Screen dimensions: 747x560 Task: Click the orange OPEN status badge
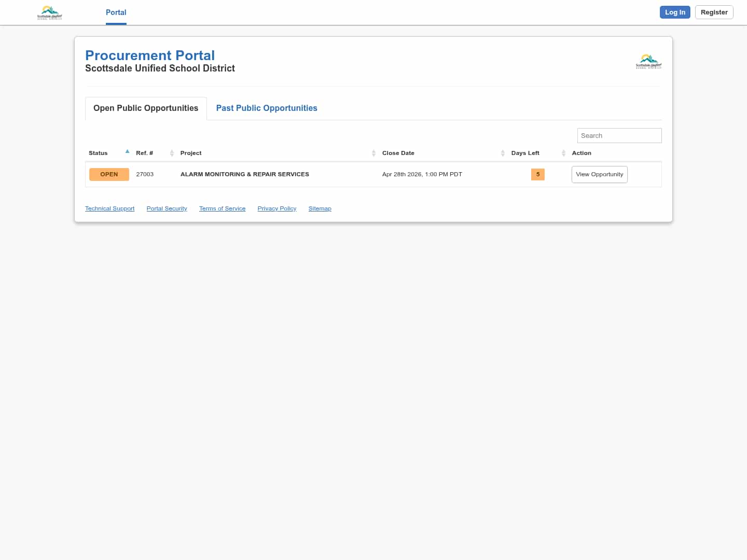109,174
